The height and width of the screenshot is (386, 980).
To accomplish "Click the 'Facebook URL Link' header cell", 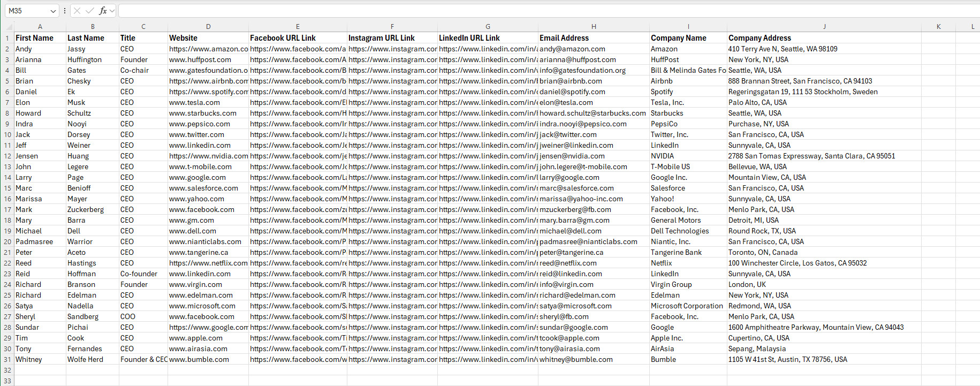I will click(x=298, y=38).
